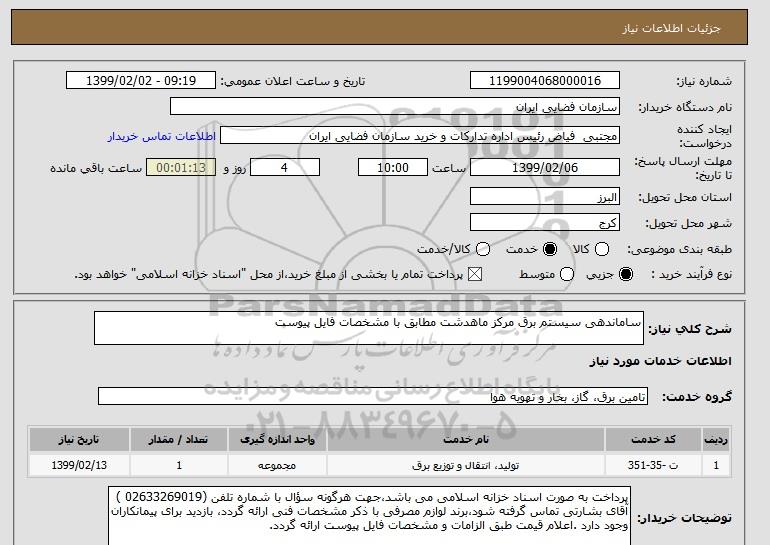770x545 pixels.
Task: Click the announcement date field 1399/02/02 - 09:19
Action: (x=141, y=81)
